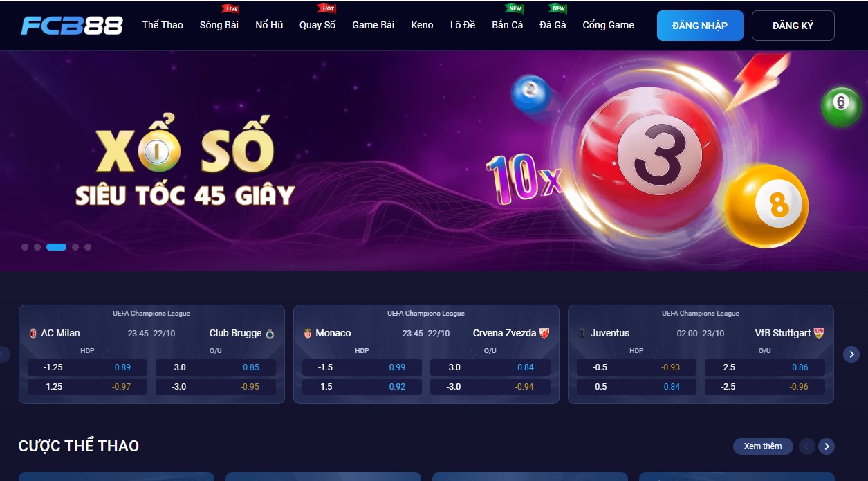Click the VfB Stuttgart team crest

click(819, 334)
